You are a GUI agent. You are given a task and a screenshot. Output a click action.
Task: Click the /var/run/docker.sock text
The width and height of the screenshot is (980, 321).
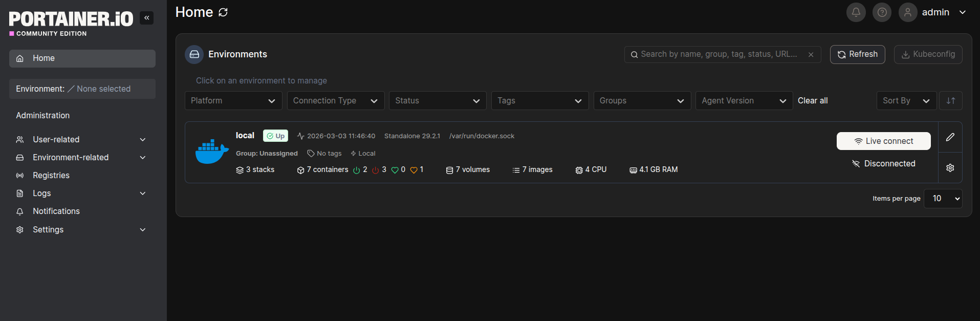coord(482,136)
